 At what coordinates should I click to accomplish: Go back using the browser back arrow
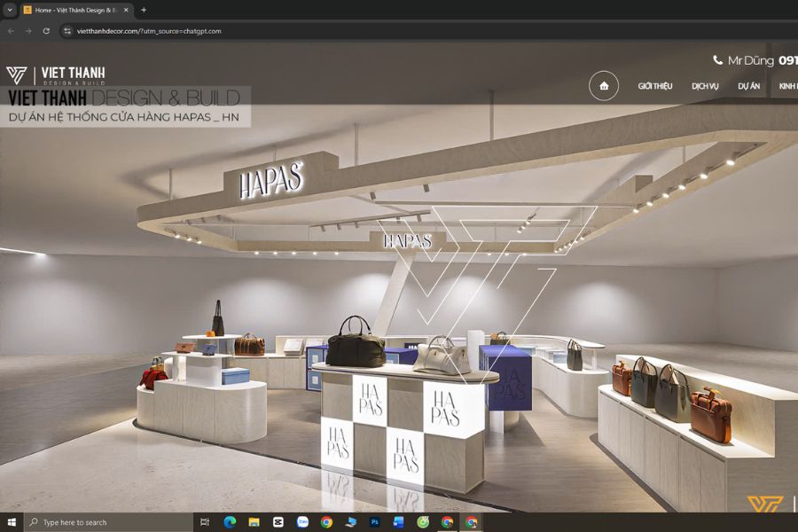click(11, 31)
